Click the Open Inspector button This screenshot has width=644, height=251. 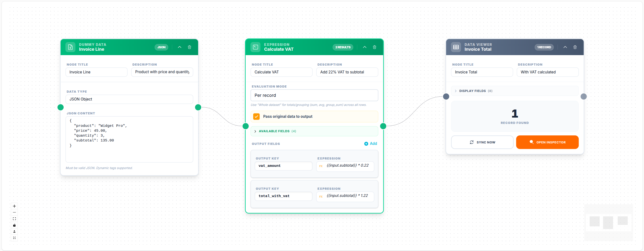(547, 142)
